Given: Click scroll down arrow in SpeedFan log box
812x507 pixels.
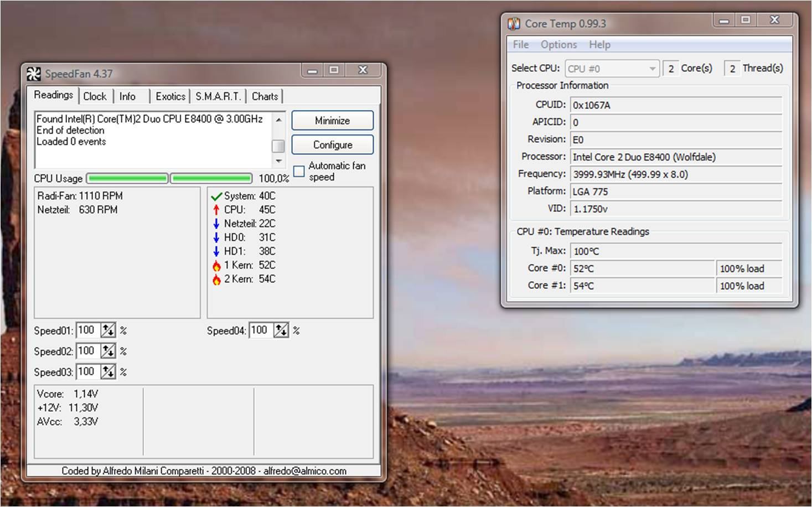Looking at the screenshot, I should point(278,161).
